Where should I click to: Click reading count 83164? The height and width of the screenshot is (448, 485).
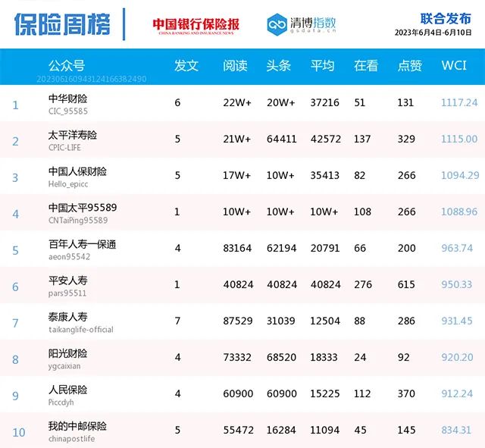tap(237, 248)
